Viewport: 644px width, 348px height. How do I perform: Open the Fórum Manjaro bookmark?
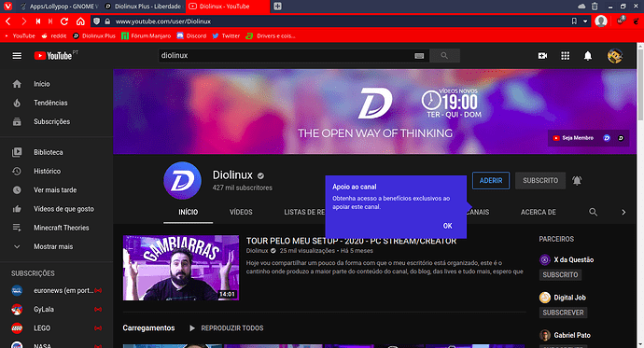pos(147,35)
